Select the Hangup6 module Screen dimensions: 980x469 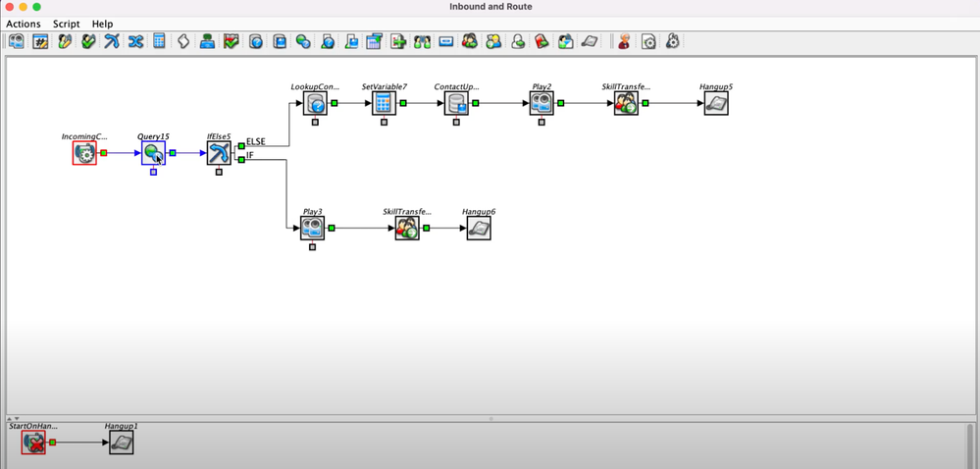click(479, 229)
